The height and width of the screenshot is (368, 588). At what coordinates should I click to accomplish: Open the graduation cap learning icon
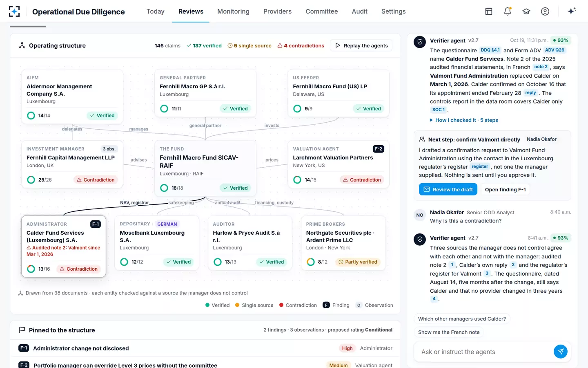526,11
